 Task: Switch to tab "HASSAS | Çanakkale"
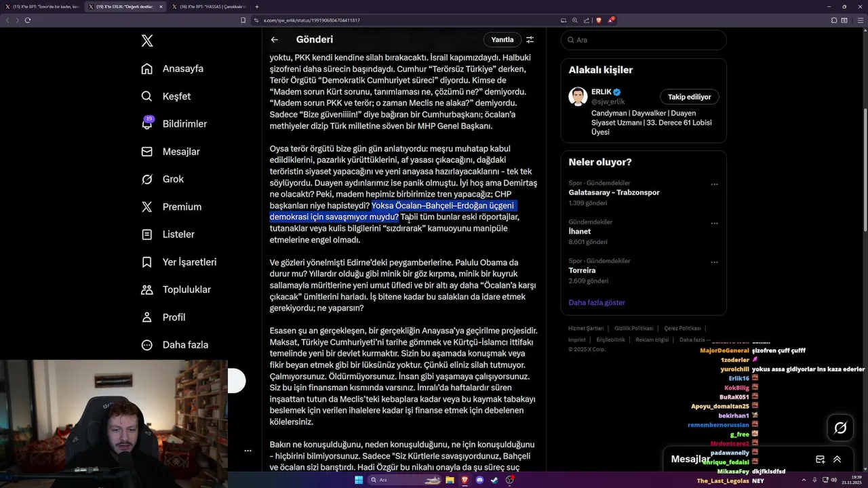coord(209,7)
